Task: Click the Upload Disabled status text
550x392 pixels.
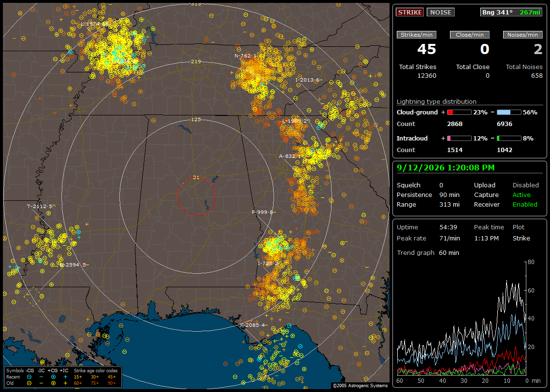Action: click(x=525, y=185)
